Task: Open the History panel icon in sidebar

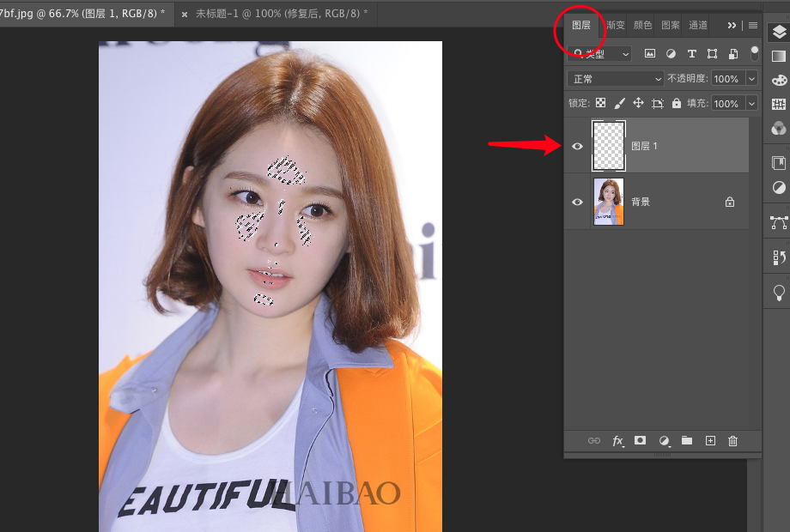Action: coord(779,257)
